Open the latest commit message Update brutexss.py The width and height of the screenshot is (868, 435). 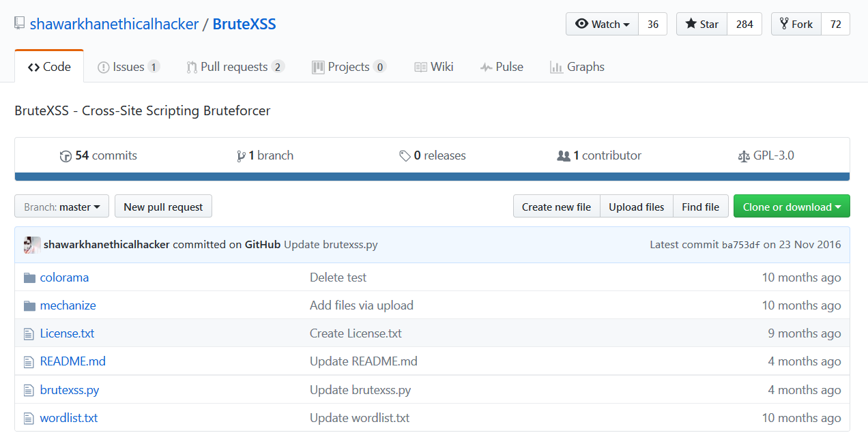tap(330, 245)
